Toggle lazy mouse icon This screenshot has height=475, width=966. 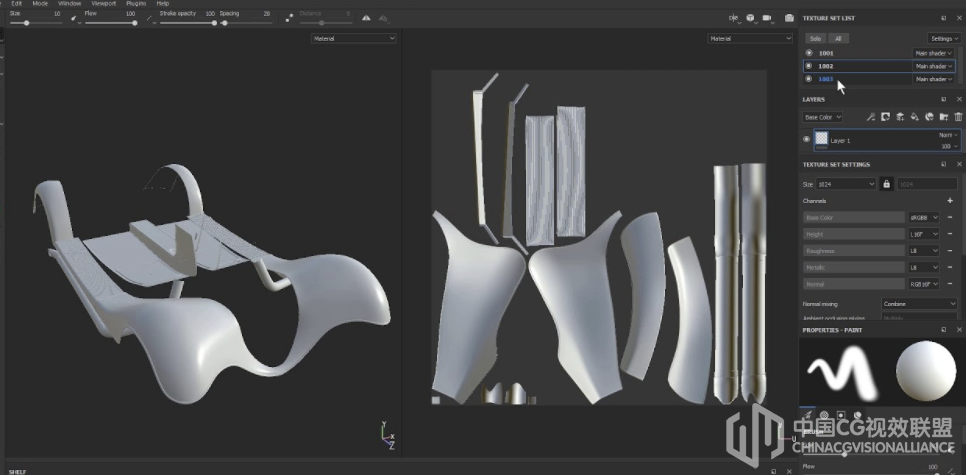289,18
